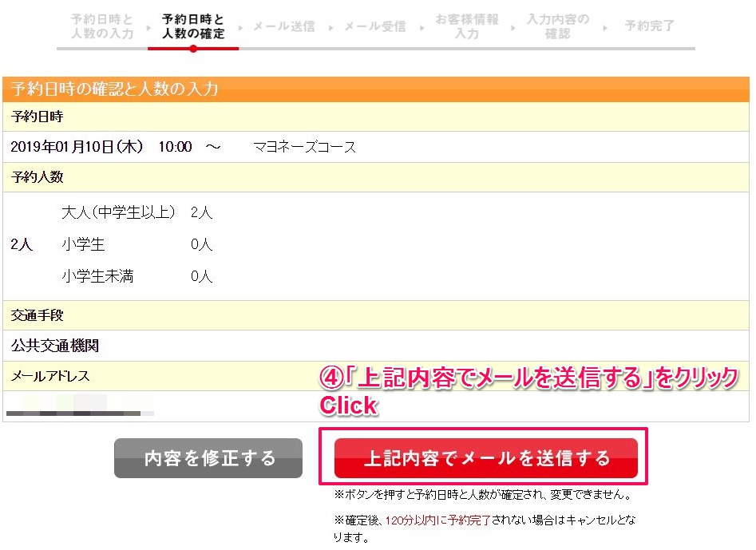The height and width of the screenshot is (550, 756).
Task: Click the date 2019年01月10日(木)
Action: 77,147
